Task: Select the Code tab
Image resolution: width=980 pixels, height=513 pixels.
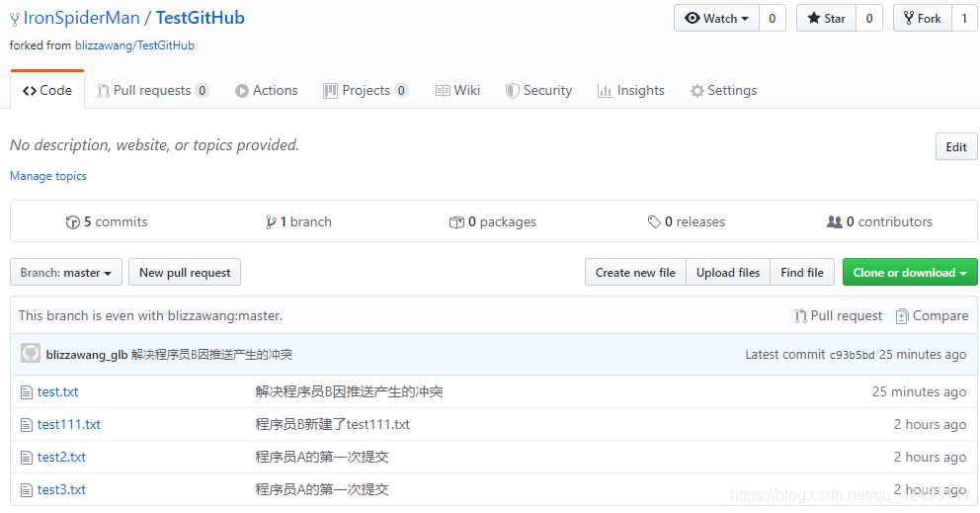Action: pyautogui.click(x=47, y=90)
